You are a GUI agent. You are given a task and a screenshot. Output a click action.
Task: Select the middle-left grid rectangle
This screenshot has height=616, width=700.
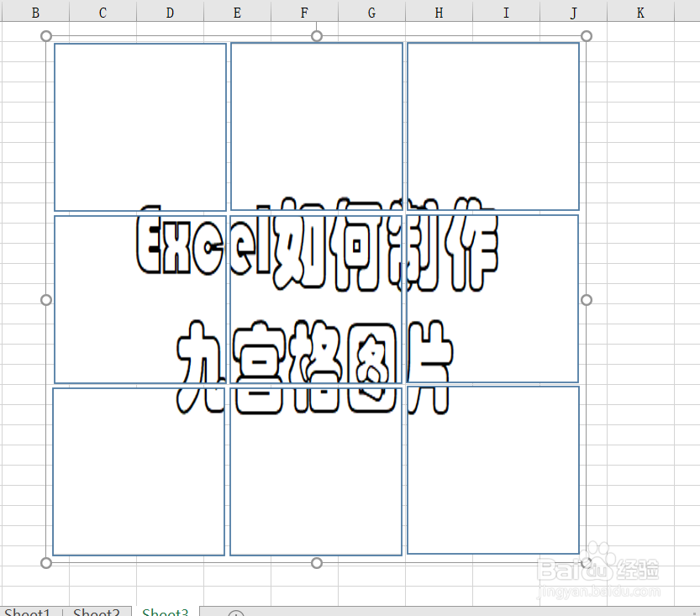pyautogui.click(x=140, y=299)
